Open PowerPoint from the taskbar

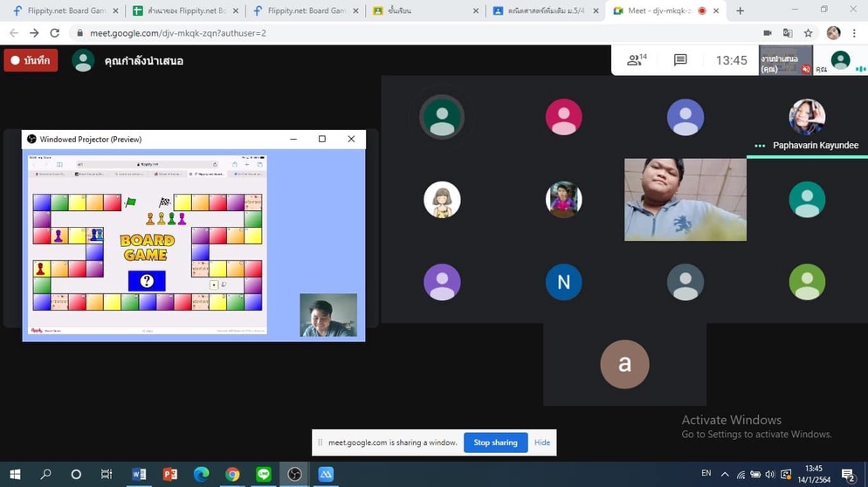[170, 474]
